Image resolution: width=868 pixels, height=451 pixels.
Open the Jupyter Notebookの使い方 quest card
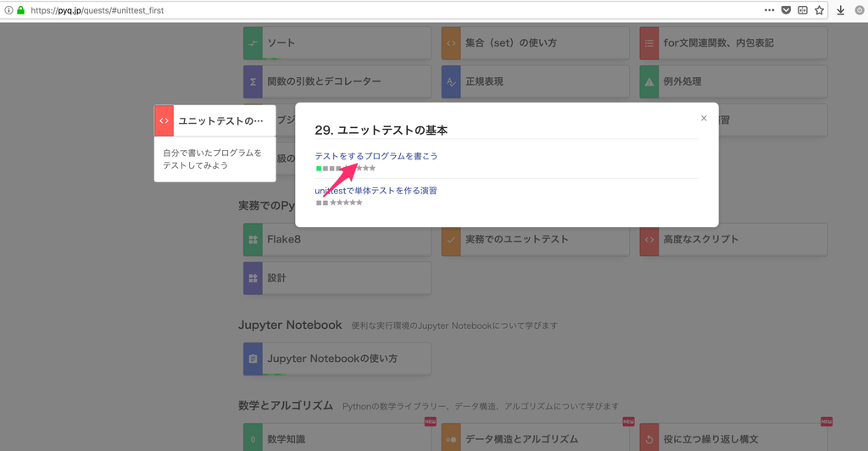(337, 359)
